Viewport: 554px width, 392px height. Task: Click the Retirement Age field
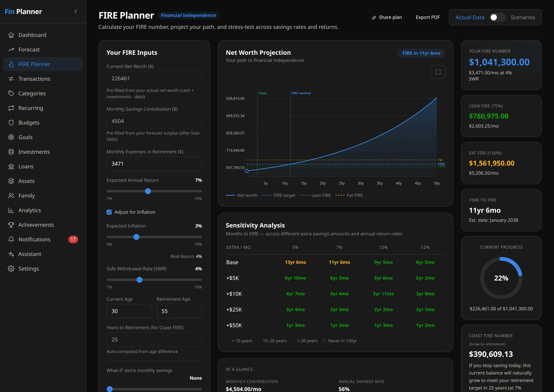coord(179,311)
